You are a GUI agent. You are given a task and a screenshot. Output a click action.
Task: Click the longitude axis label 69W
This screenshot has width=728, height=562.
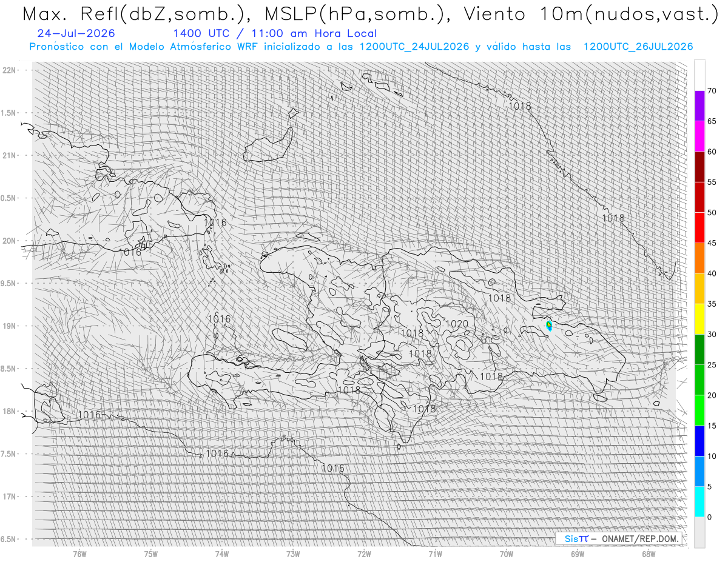coord(578,554)
